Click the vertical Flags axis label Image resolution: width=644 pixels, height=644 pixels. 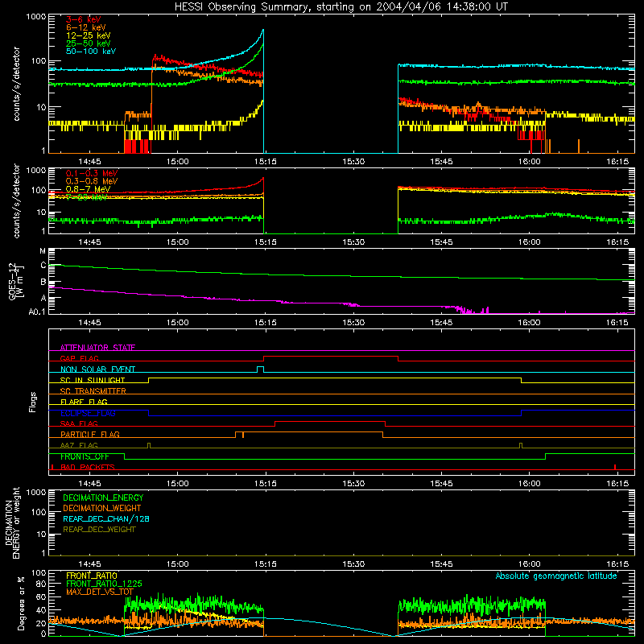tap(32, 402)
